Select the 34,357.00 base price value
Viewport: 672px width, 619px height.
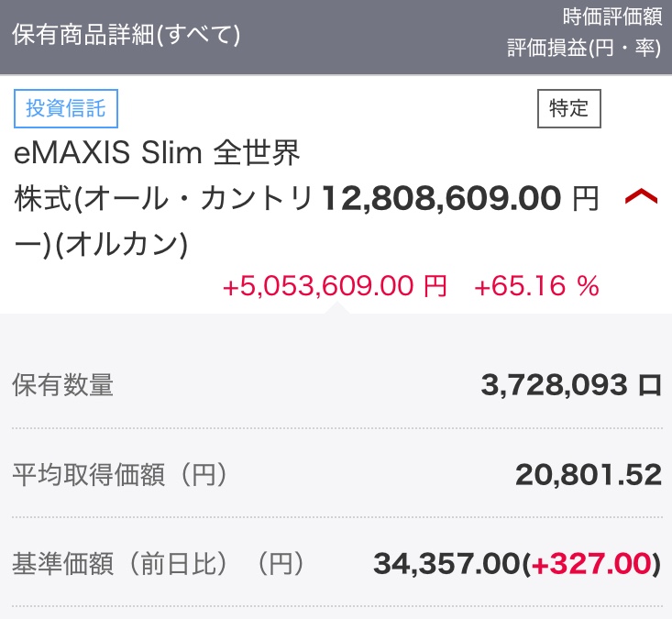click(446, 564)
